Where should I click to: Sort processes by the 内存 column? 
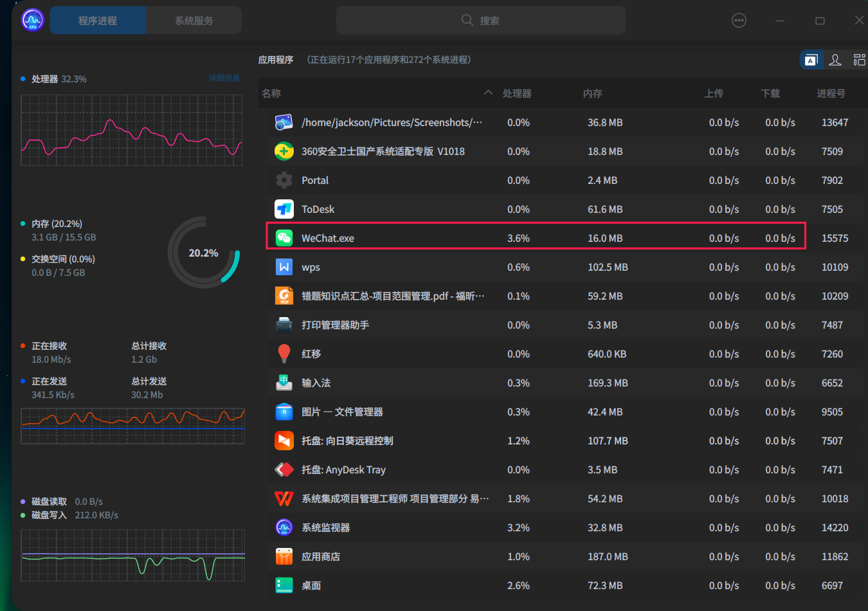coord(592,93)
